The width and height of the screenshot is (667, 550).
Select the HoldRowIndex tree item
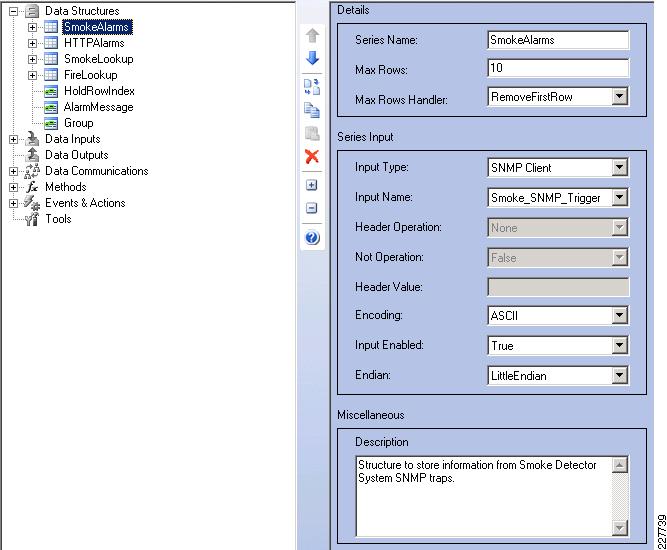click(99, 91)
